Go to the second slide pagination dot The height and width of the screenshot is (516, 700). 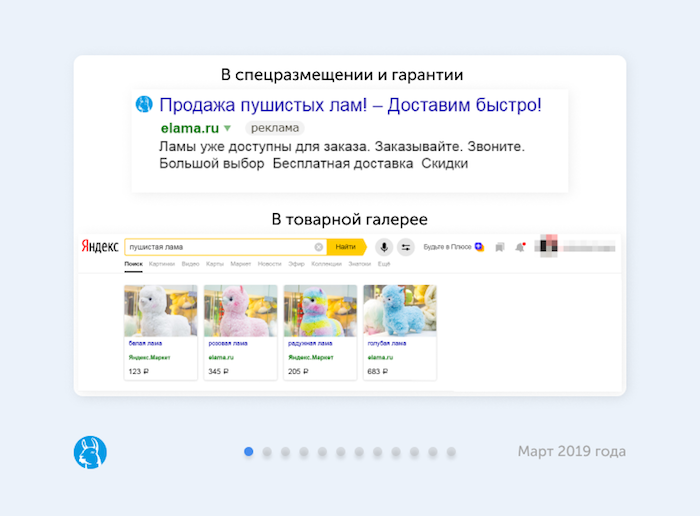[x=267, y=452]
